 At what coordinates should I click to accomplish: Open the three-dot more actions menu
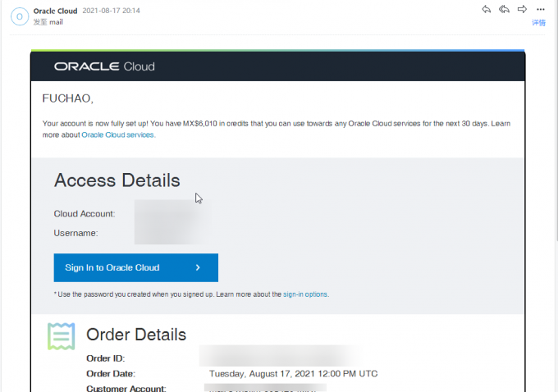(x=540, y=9)
